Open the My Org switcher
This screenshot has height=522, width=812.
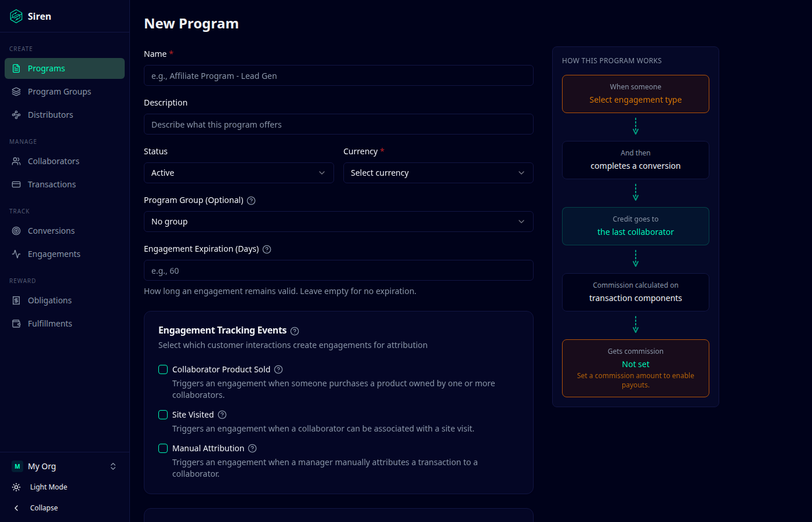pos(64,466)
